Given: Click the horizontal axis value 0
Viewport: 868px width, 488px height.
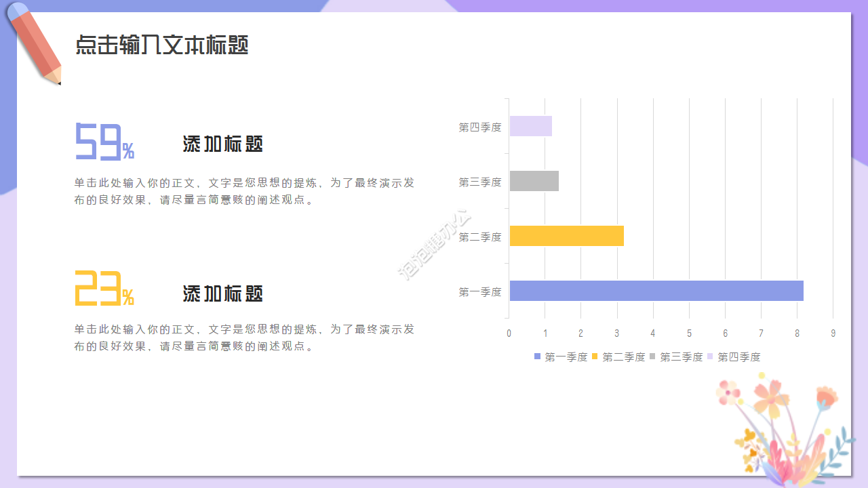Looking at the screenshot, I should tap(509, 333).
